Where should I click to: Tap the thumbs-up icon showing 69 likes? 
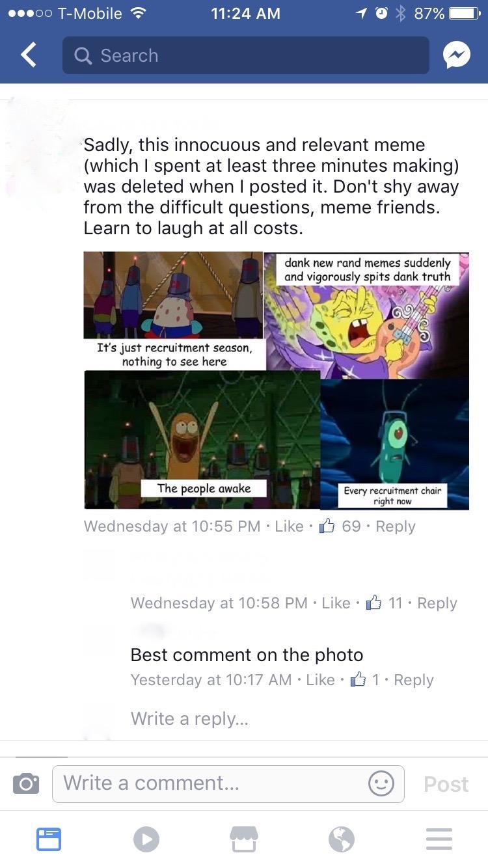[327, 525]
